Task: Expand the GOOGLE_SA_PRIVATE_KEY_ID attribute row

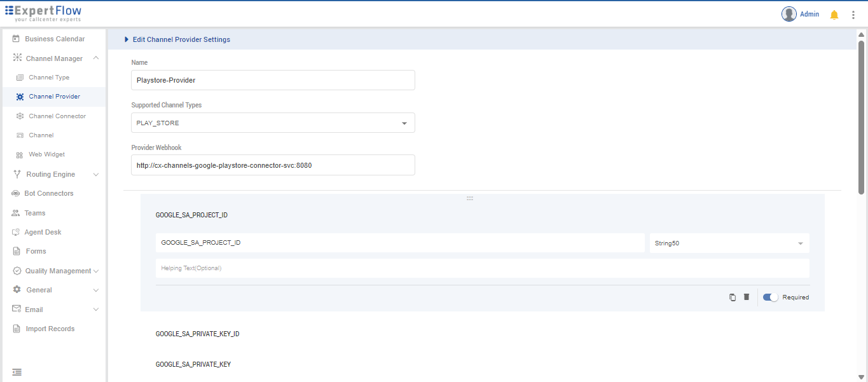Action: pyautogui.click(x=198, y=334)
